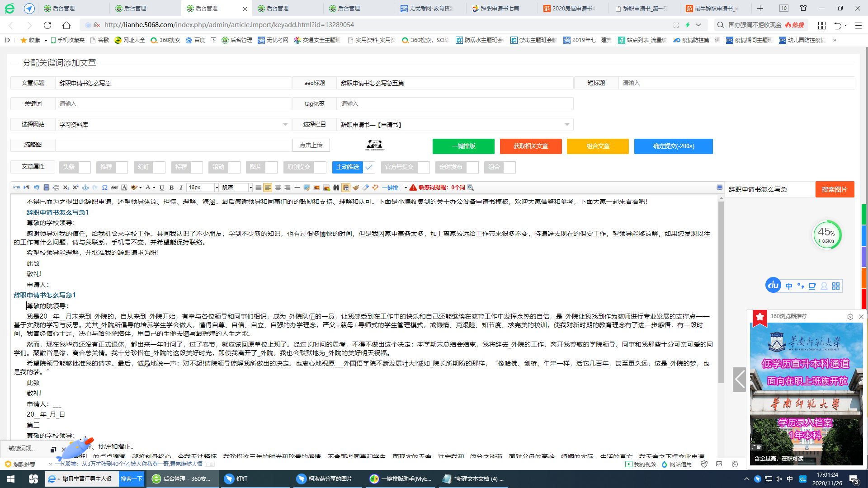This screenshot has height=488, width=868.
Task: Click the underline icon
Action: (x=161, y=188)
